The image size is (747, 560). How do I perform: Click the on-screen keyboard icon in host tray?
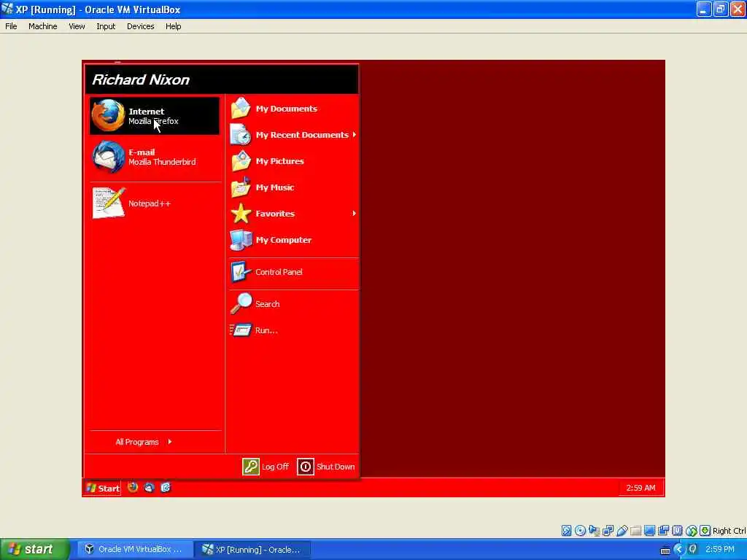(x=665, y=550)
